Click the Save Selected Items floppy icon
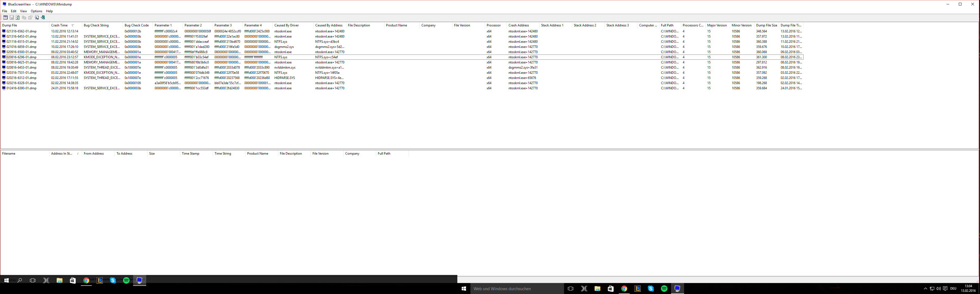 coord(11,17)
